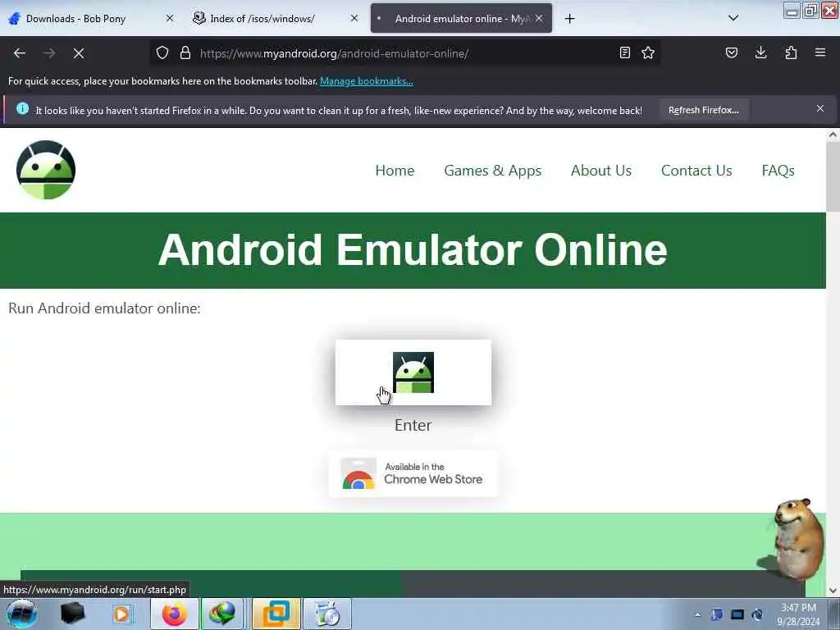Click the MyAndroid site logo
840x630 pixels.
click(46, 170)
